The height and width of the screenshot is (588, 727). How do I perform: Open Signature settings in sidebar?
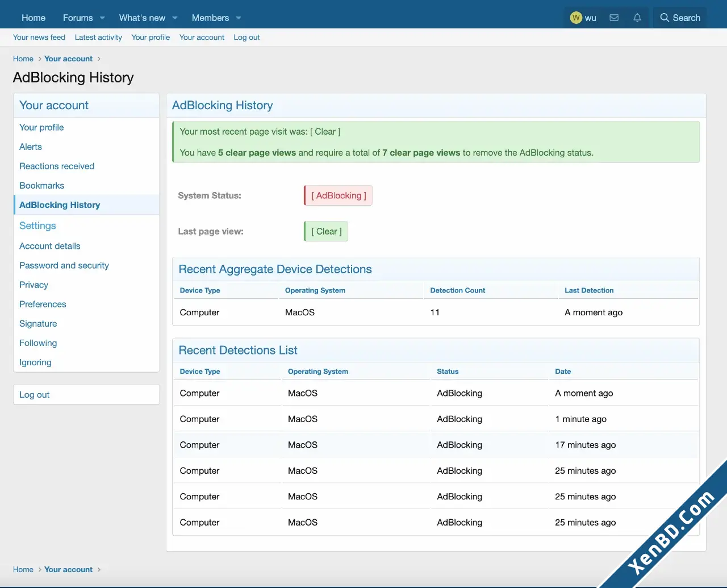click(x=86, y=323)
